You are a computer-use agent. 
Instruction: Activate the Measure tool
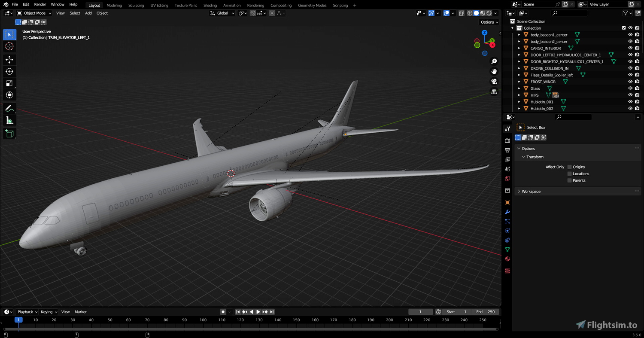click(x=9, y=120)
